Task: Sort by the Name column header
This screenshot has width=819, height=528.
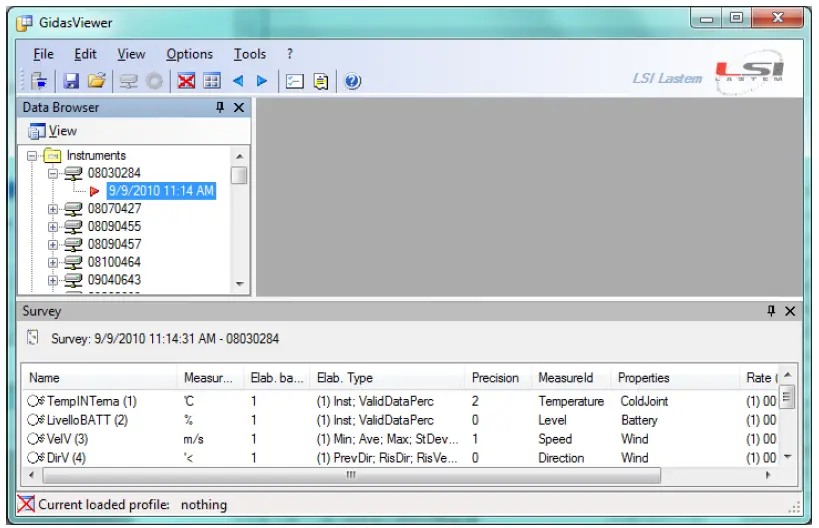Action: tap(99, 378)
